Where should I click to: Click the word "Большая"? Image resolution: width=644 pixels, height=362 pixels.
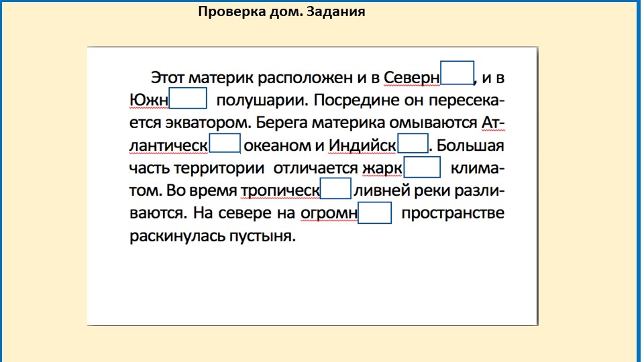[x=470, y=145]
